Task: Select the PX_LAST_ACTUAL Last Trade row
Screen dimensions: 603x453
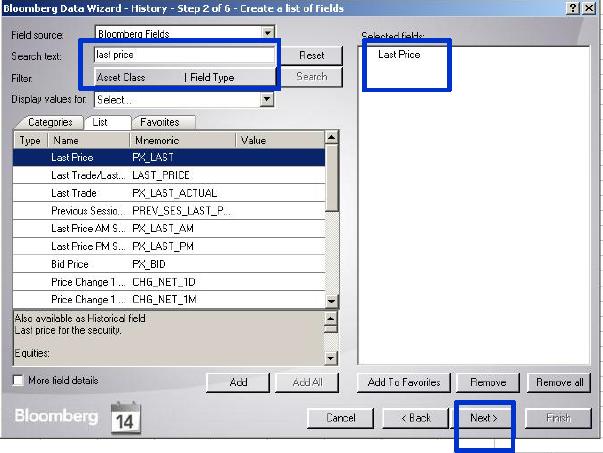Action: (x=169, y=193)
